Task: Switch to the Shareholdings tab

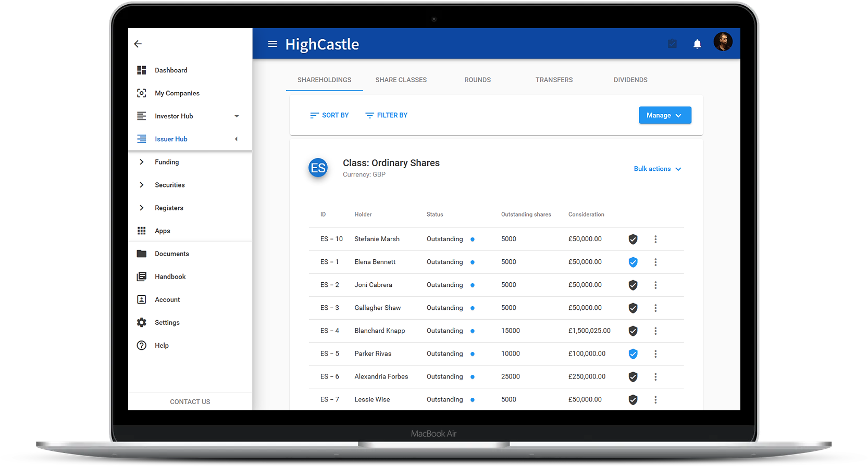Action: click(324, 80)
